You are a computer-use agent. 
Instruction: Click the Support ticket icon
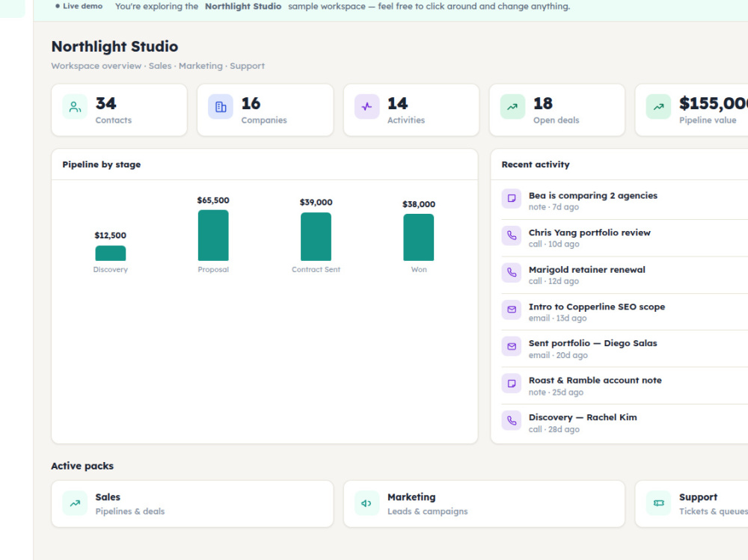[658, 503]
